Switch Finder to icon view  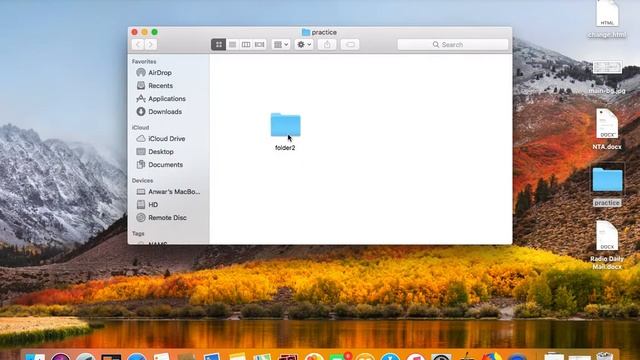click(218, 44)
